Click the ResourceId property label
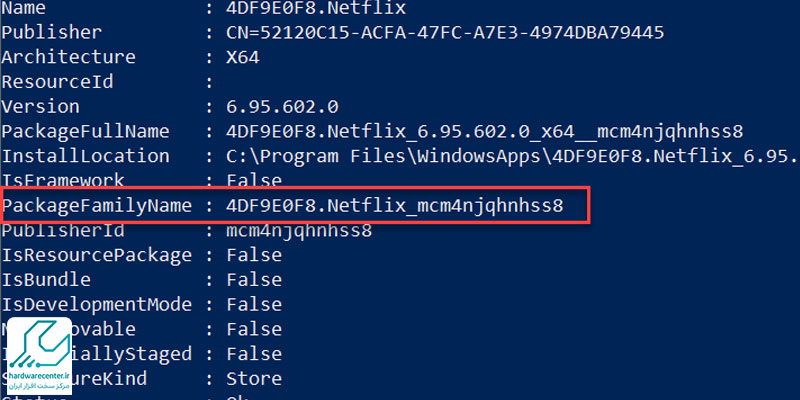The width and height of the screenshot is (800, 400). 57,82
